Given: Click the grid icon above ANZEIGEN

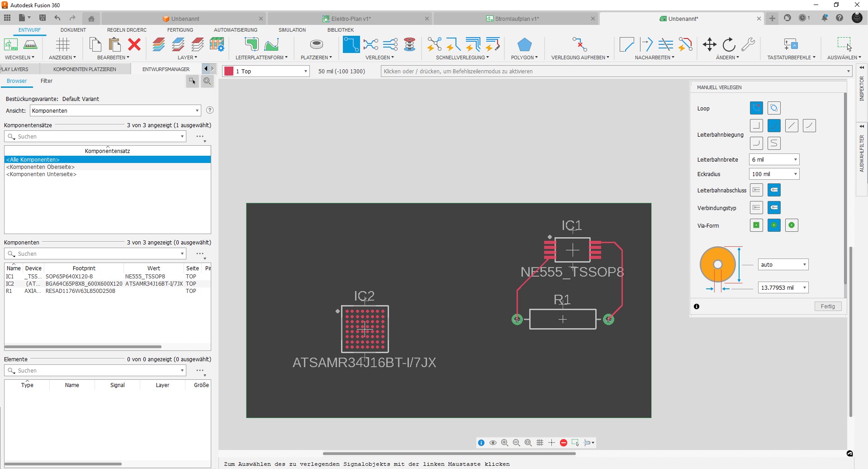Looking at the screenshot, I should (62, 45).
